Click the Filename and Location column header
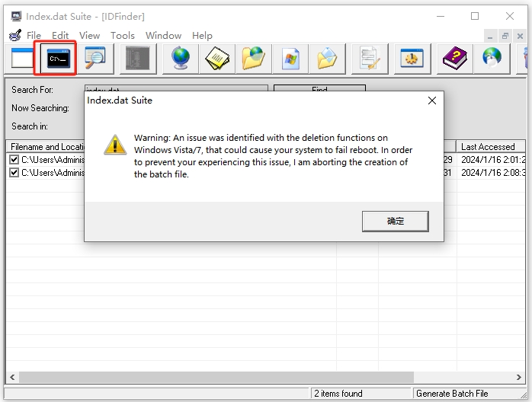The width and height of the screenshot is (532, 402). 46,147
